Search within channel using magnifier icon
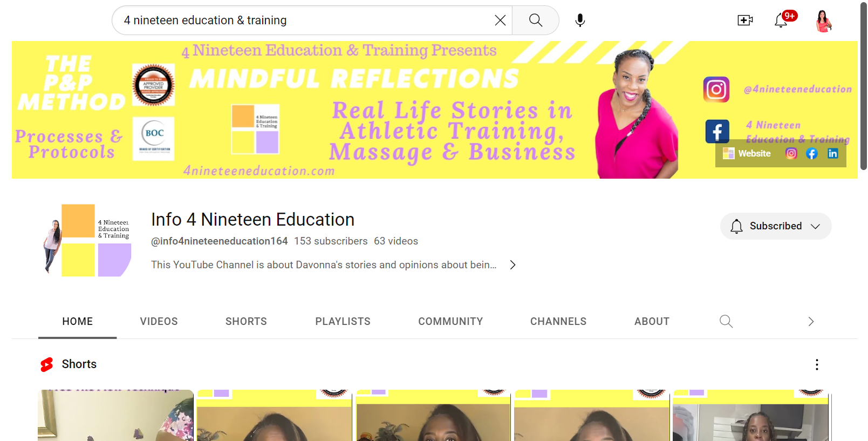 [x=726, y=322]
